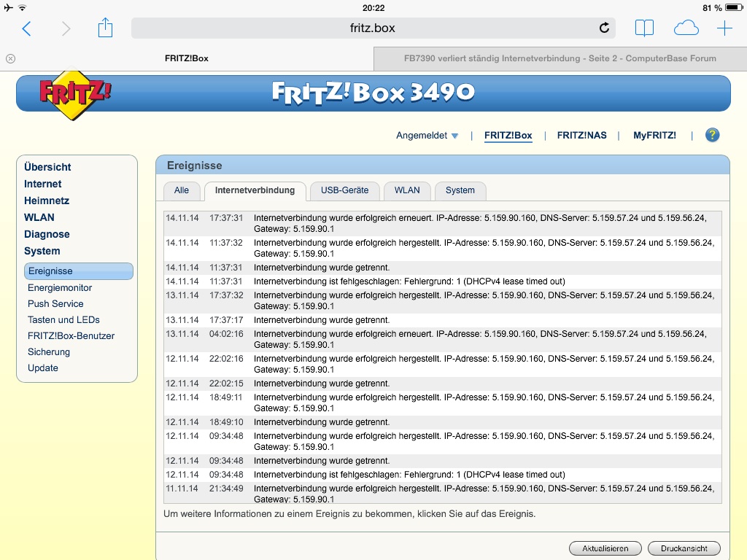Select the 12.11.14 09:34:48 getrennt event
747x560 pixels.
(443, 461)
